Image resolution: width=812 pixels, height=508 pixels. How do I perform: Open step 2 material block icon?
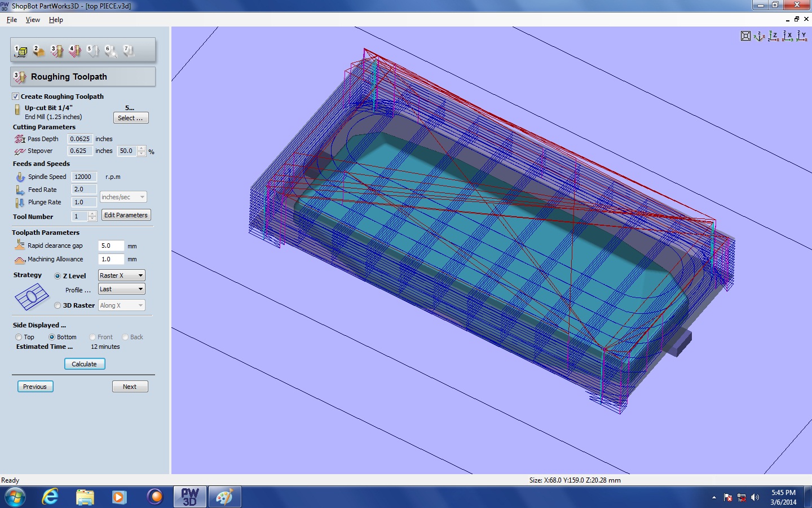[38, 51]
